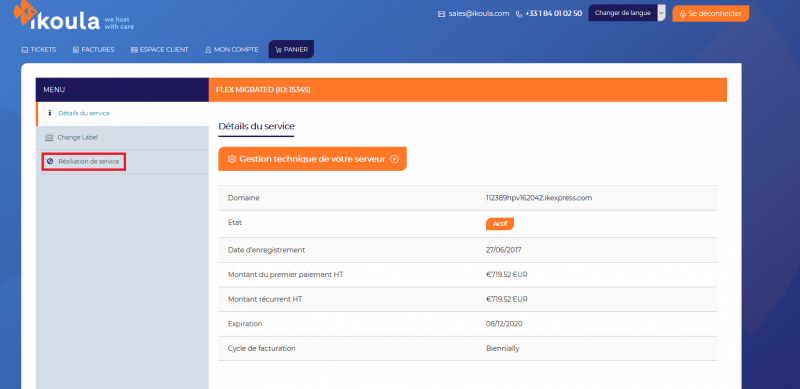The width and height of the screenshot is (800, 389).
Task: Go to the FACTURES menu item
Action: [93, 50]
